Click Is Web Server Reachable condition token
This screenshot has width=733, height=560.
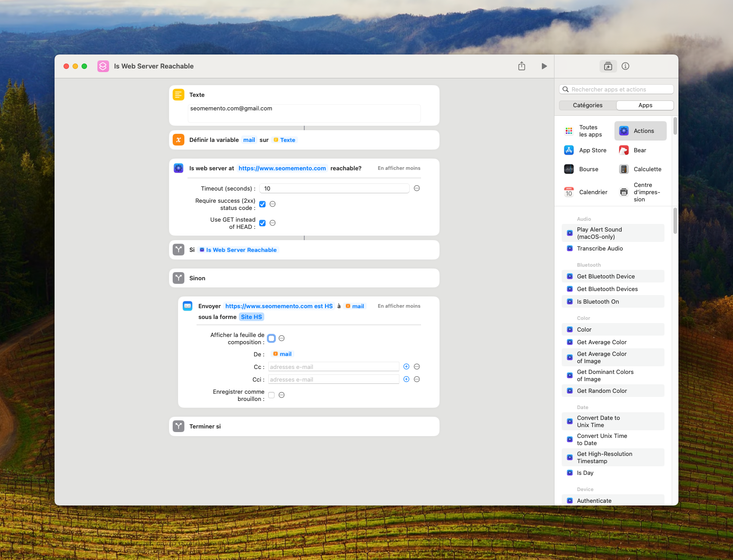point(238,250)
